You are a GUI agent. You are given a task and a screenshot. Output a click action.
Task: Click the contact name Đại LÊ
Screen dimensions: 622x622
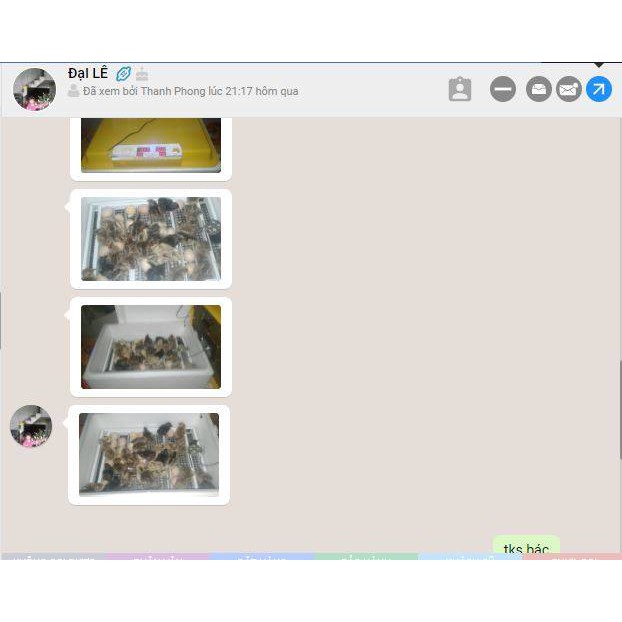[87, 73]
